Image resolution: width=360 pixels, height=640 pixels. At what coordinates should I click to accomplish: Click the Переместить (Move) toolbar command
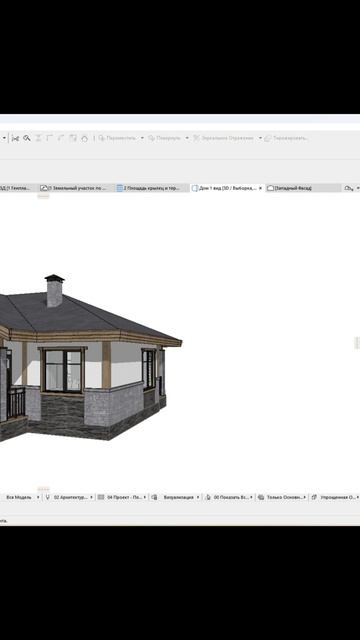[x=117, y=138]
